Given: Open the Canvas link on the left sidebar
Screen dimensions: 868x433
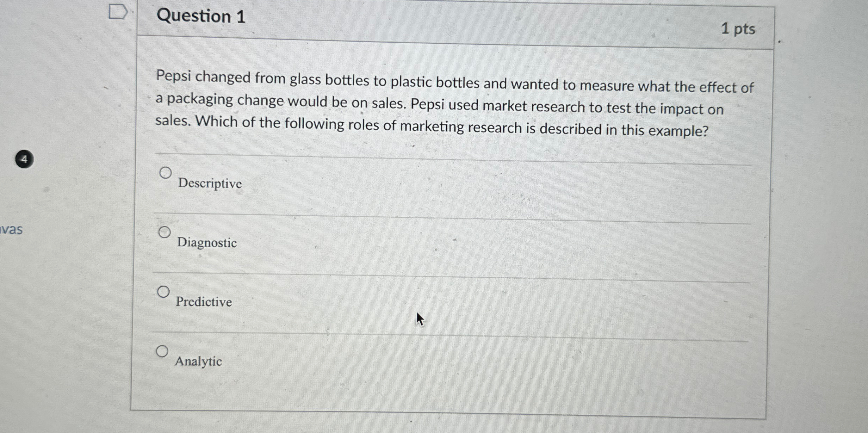Looking at the screenshot, I should point(11,230).
